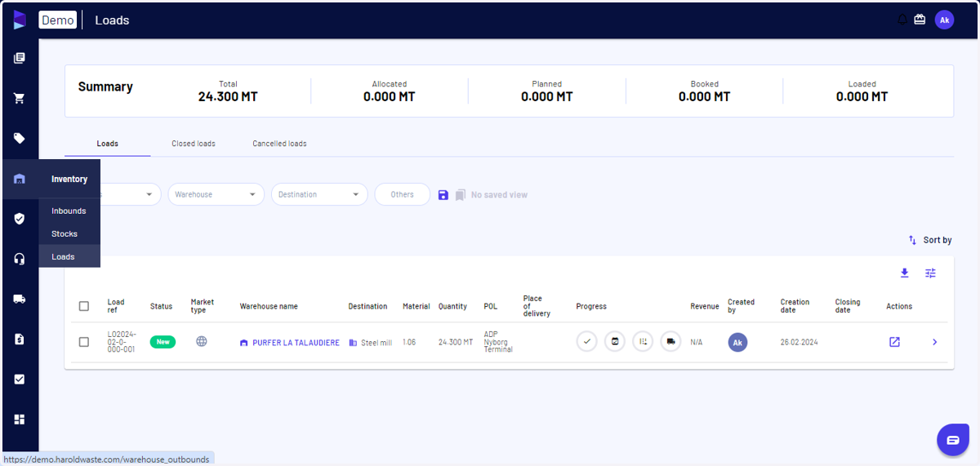Click the Creation date column header
Screen dimensions: 980x466
point(795,306)
